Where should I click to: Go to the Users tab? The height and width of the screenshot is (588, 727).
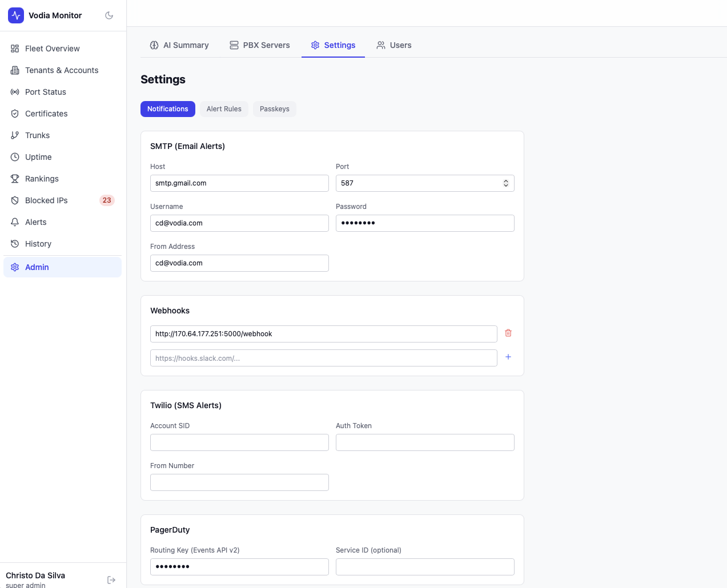coord(394,45)
